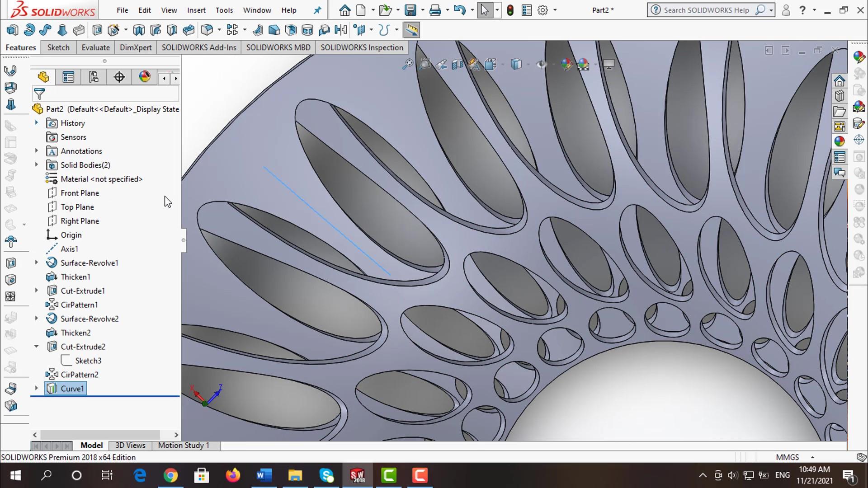
Task: Click the Rebuild traffic light icon
Action: pyautogui.click(x=510, y=10)
